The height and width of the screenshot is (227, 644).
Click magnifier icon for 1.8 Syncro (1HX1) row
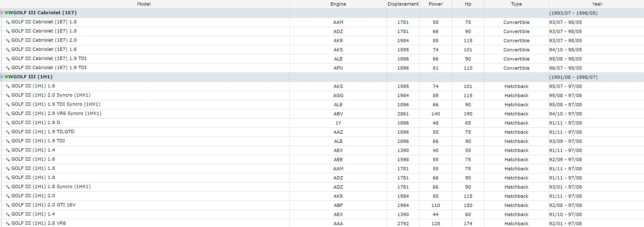coord(8,187)
